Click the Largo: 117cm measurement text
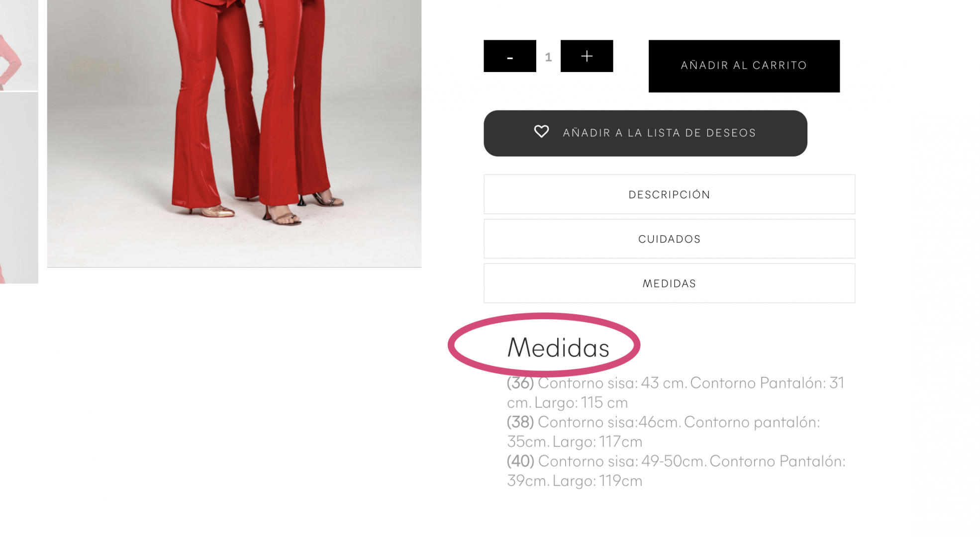This screenshot has height=537, width=980. pos(597,442)
